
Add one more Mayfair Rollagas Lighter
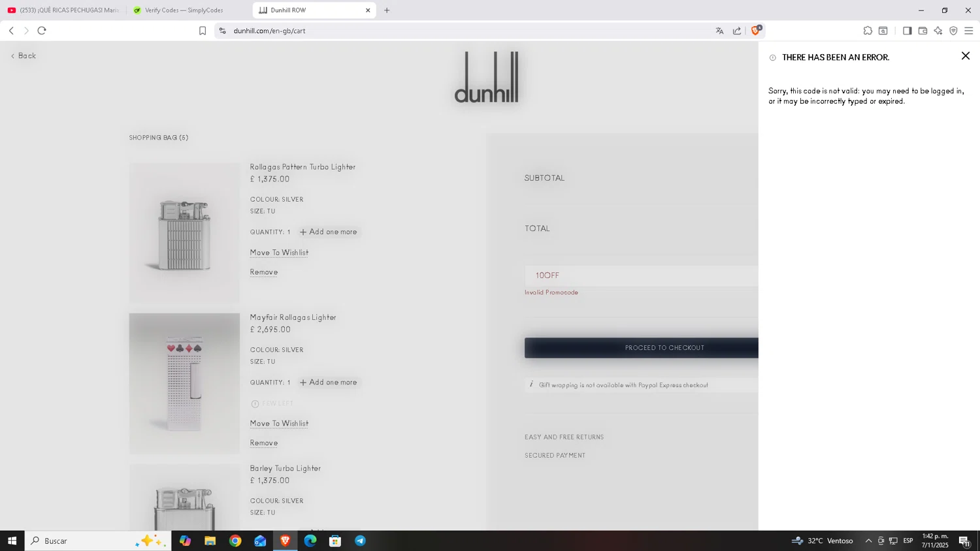(x=329, y=383)
